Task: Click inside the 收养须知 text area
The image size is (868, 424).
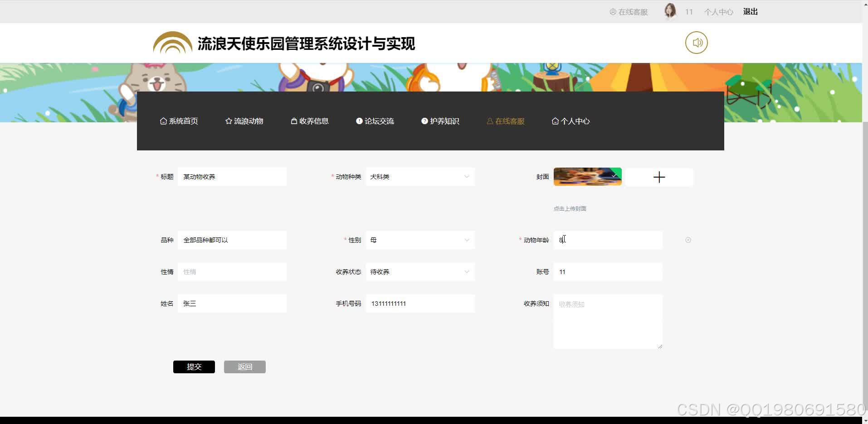Action: click(608, 322)
